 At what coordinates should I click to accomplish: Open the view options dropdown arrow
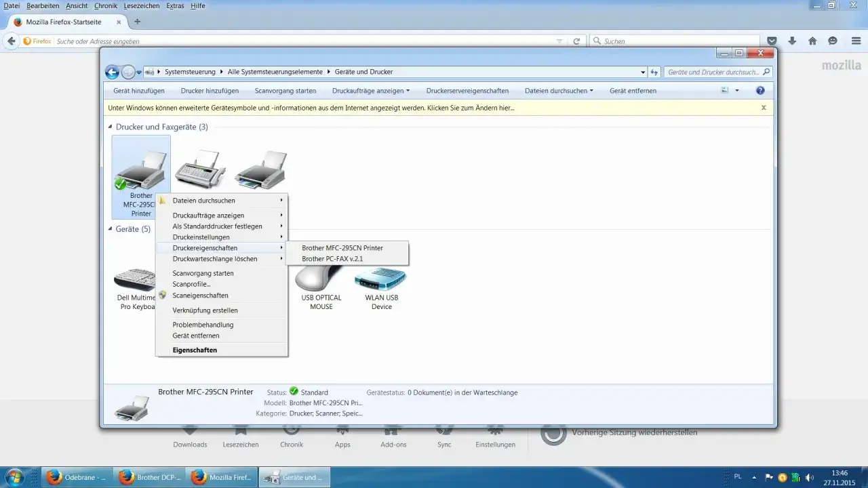point(737,90)
